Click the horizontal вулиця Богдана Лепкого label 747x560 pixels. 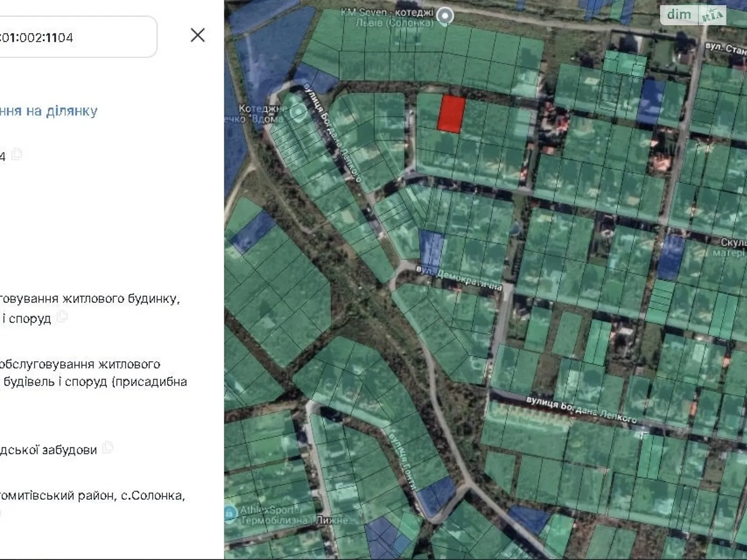[581, 409]
